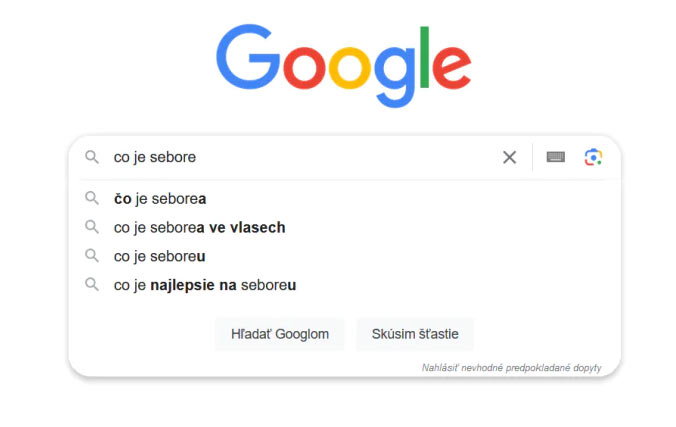
Task: Pick the "co je seboreu" suggestion
Action: point(159,256)
